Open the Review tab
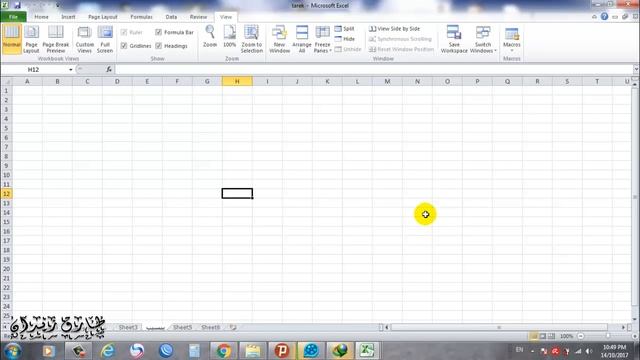 click(x=198, y=17)
